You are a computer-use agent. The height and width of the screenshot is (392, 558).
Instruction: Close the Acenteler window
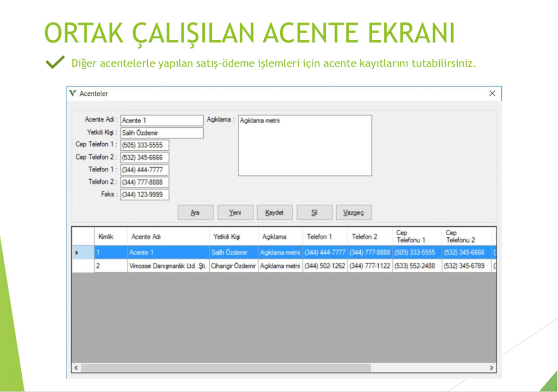pos(492,94)
